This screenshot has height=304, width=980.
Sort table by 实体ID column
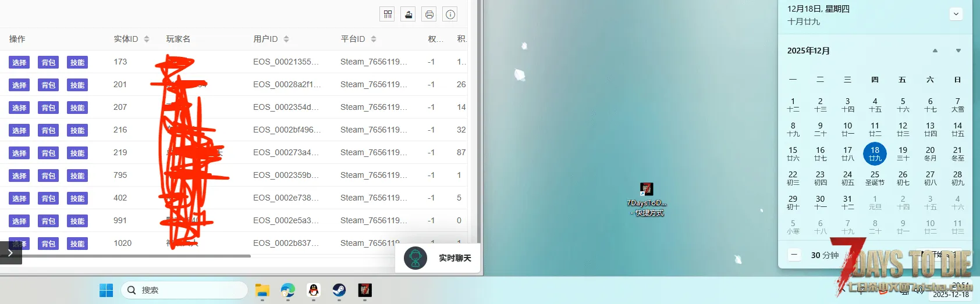147,39
